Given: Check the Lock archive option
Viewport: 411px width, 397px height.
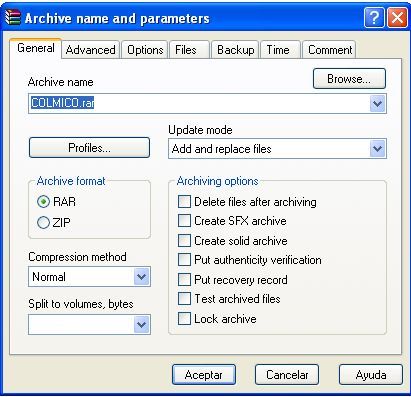Looking at the screenshot, I should pos(217,319).
